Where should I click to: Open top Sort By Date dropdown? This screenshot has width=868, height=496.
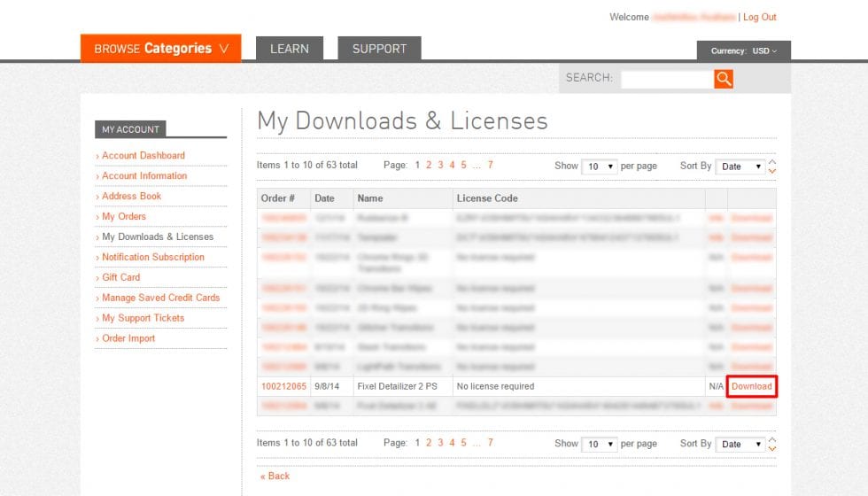(x=741, y=167)
